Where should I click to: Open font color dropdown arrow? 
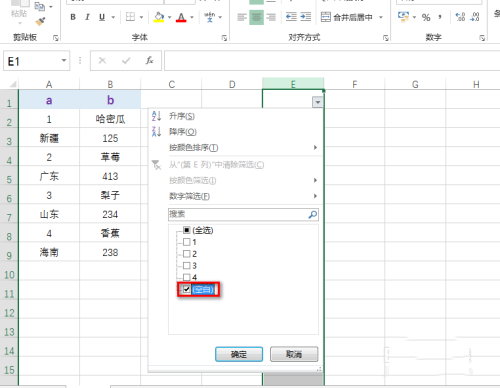(x=192, y=17)
